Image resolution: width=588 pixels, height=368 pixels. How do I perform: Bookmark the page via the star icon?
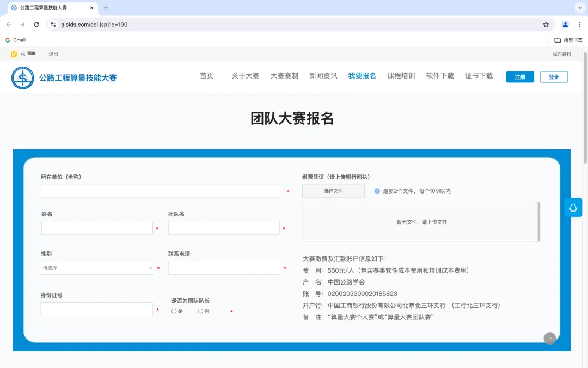(545, 25)
